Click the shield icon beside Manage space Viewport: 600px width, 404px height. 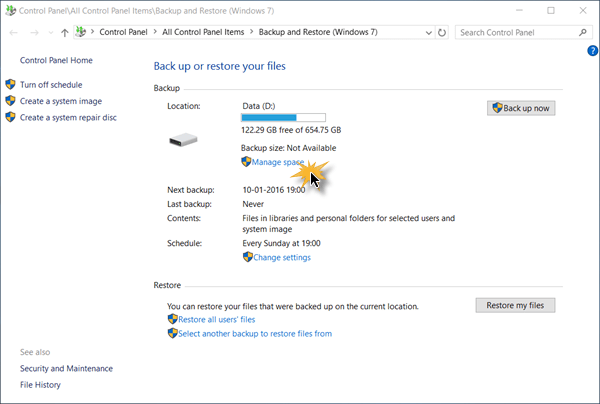coord(246,161)
